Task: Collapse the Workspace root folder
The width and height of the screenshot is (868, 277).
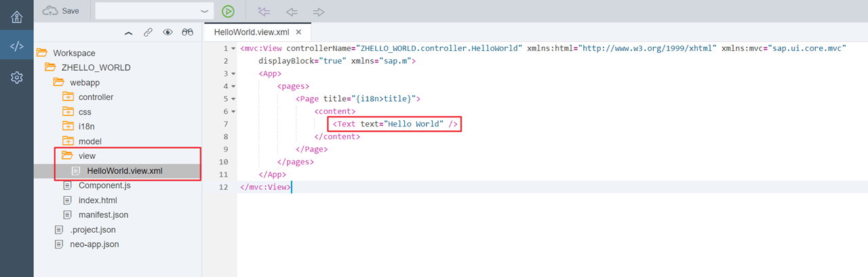Action: (42, 53)
